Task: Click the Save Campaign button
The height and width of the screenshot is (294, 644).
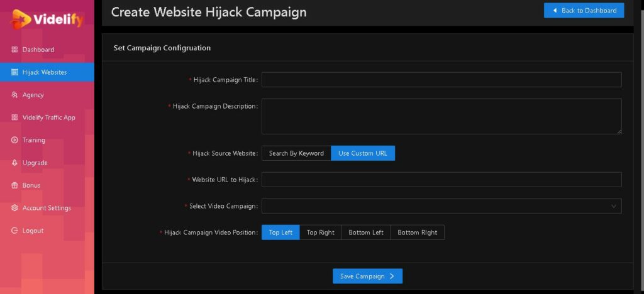Action: (367, 276)
